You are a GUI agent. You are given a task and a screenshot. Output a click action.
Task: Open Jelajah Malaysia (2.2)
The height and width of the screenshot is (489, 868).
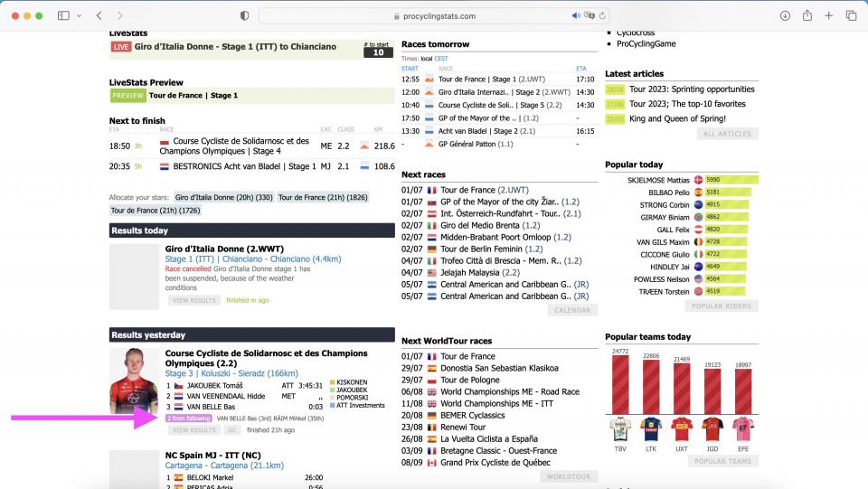[480, 273]
